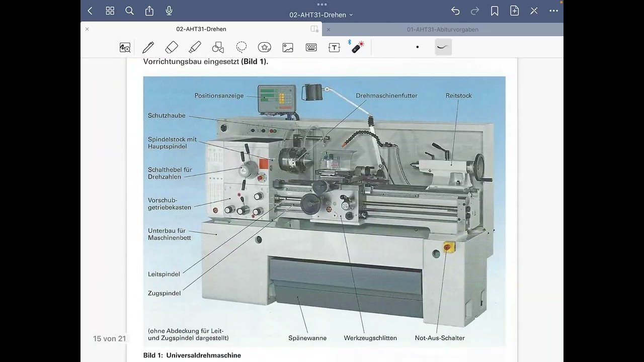Tap the three-dot multitasking handle at top

click(x=322, y=4)
